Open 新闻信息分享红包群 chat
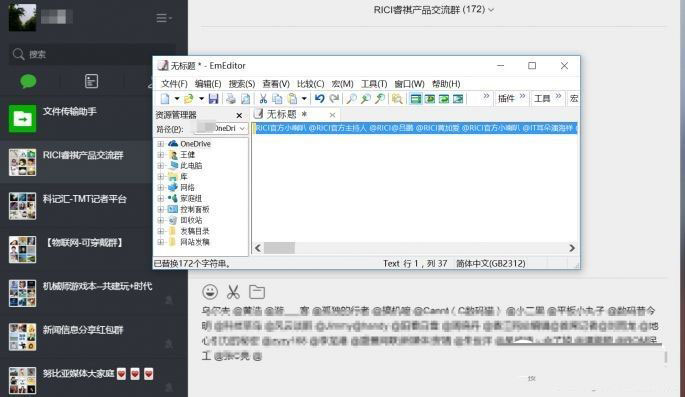Screen dimensions: 685x397 [94, 336]
